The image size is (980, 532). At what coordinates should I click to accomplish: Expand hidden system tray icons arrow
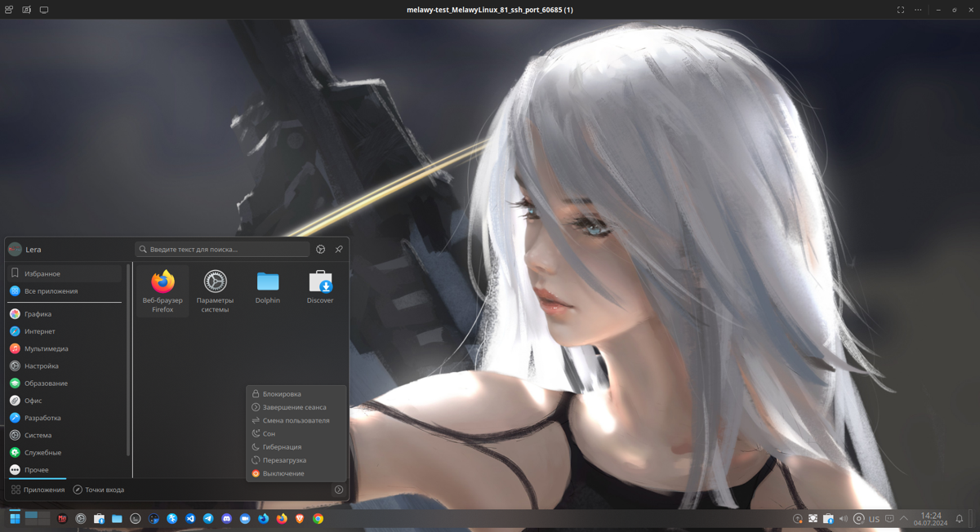[904, 518]
